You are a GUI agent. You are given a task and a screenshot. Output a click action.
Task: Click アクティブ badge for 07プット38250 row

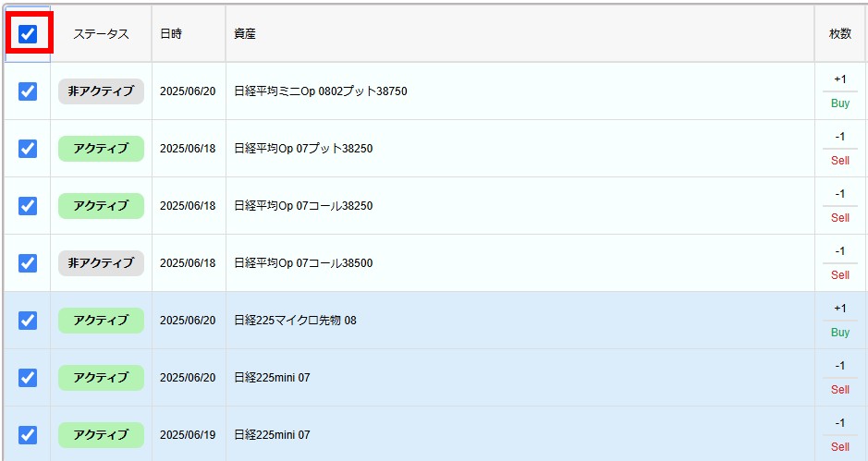[101, 149]
